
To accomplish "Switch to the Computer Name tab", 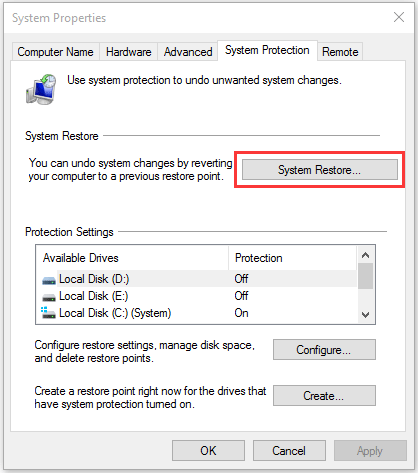I will (55, 52).
